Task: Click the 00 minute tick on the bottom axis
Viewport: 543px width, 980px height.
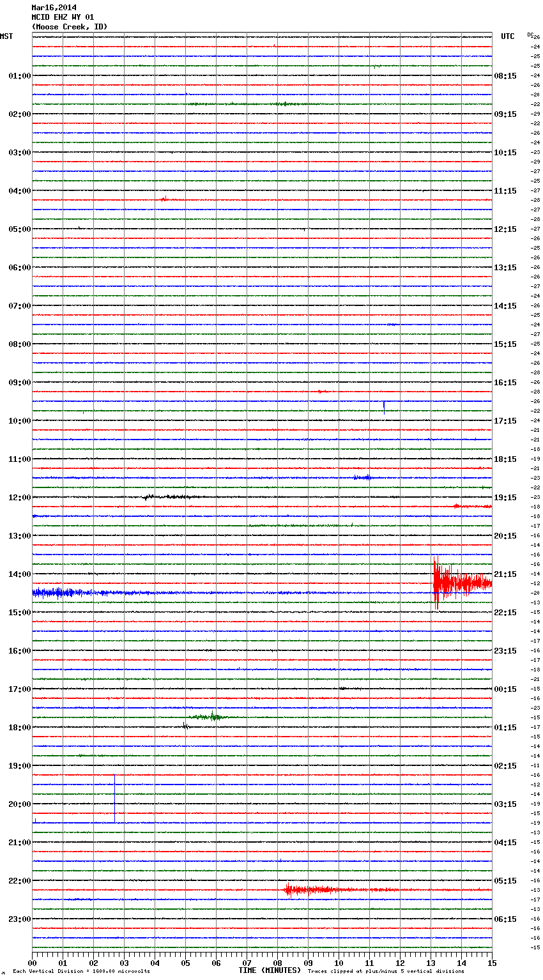Action: click(33, 963)
